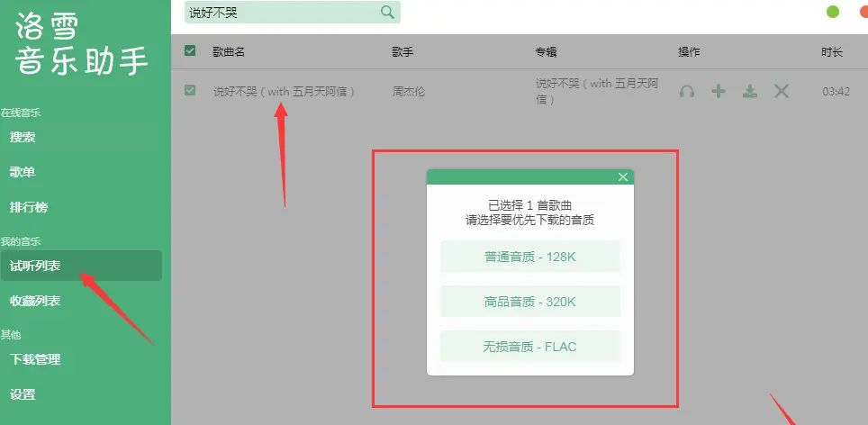Select 试听列表 in sidebar

81,266
